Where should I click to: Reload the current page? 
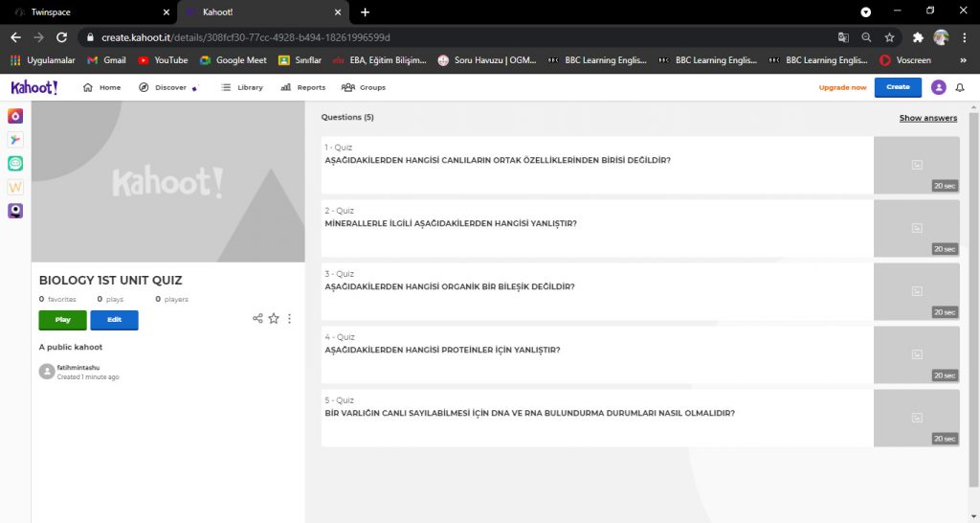61,37
